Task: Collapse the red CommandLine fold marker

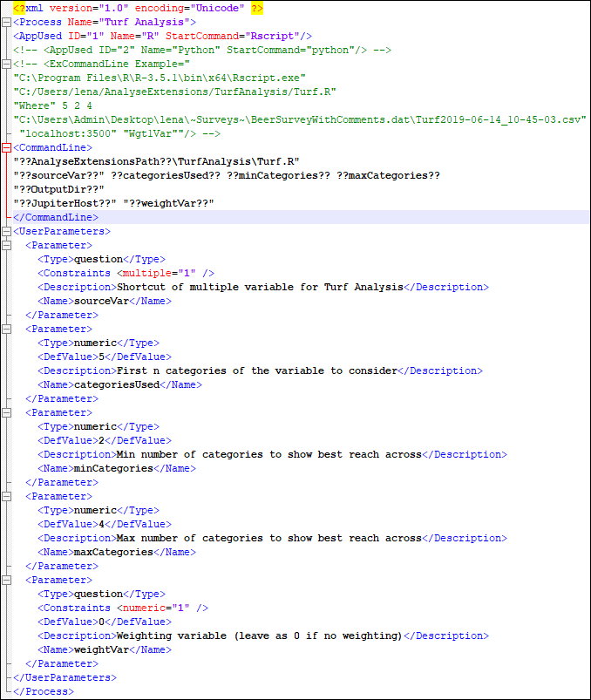Action: point(6,148)
